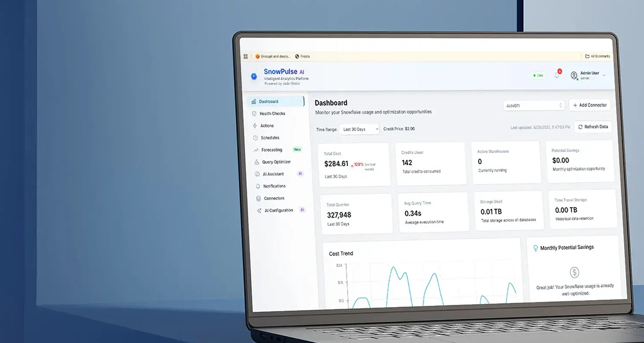Expand the Admin User menu chevron
The image size is (644, 343).
tap(604, 75)
